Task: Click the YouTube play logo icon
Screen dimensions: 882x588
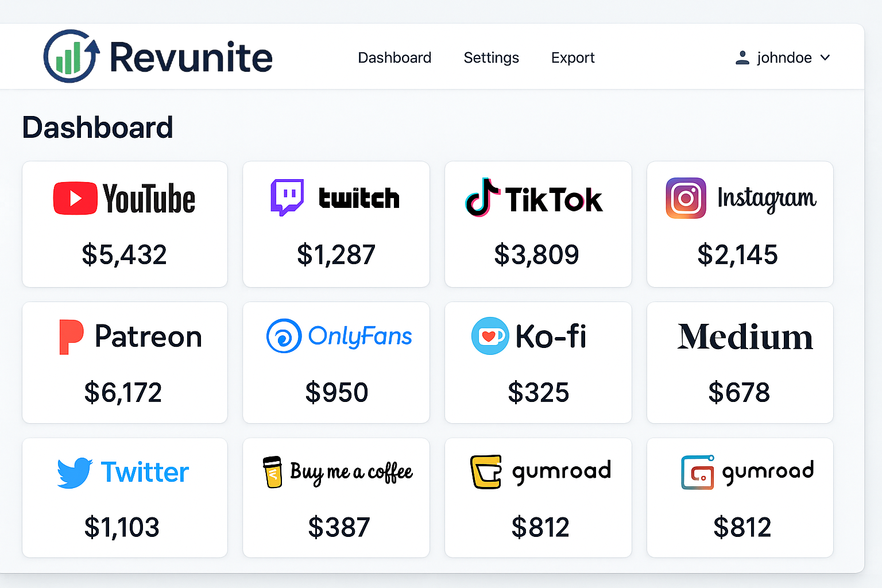Action: click(x=75, y=198)
